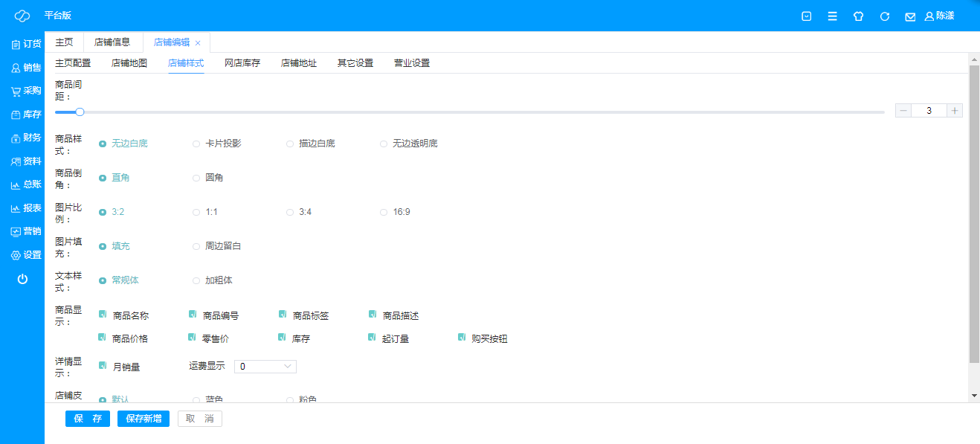Open the 总账 sidebar module
The width and height of the screenshot is (980, 444).
26,184
